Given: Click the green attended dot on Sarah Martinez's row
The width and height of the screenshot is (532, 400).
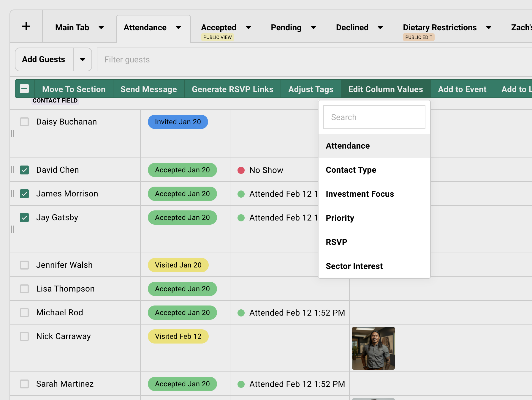Looking at the screenshot, I should (241, 384).
